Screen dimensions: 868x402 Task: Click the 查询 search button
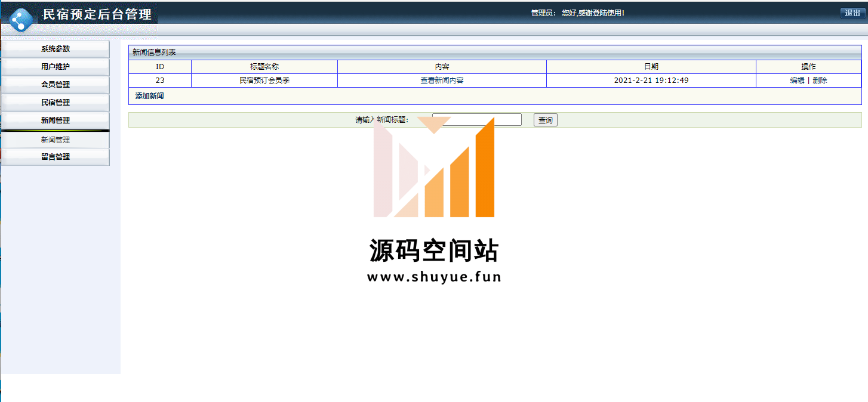click(x=545, y=120)
